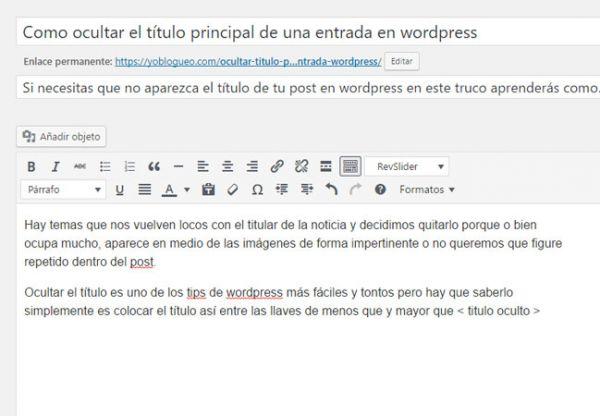Click the paragraph starting 'Ocultar el título'
This screenshot has height=416, width=600.
tap(282, 302)
